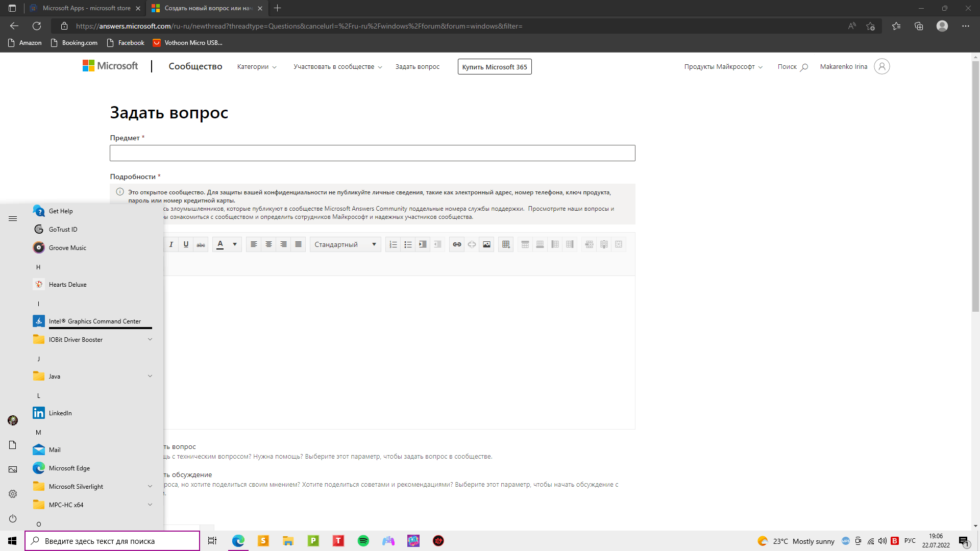
Task: Open site search (Поиск)
Action: click(x=793, y=67)
